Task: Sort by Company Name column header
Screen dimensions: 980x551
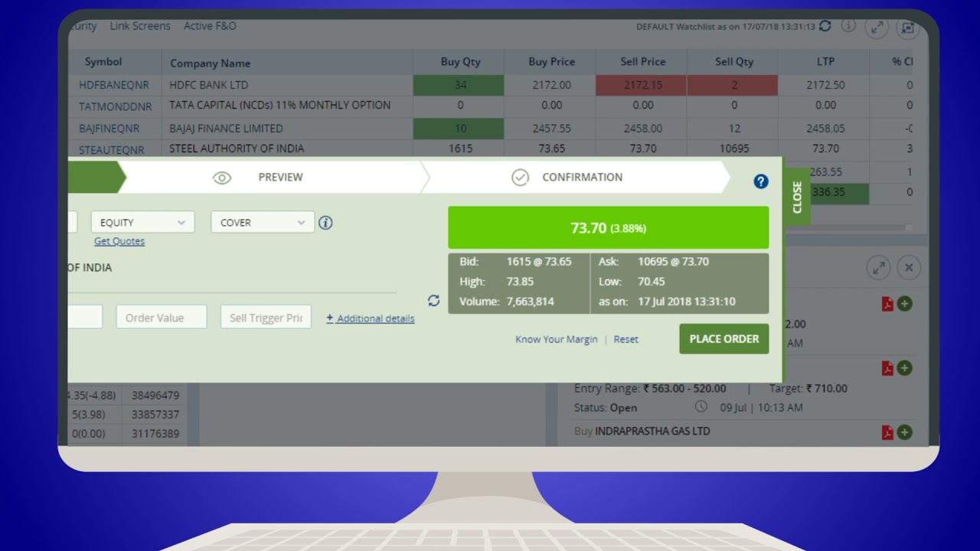Action: [x=210, y=64]
